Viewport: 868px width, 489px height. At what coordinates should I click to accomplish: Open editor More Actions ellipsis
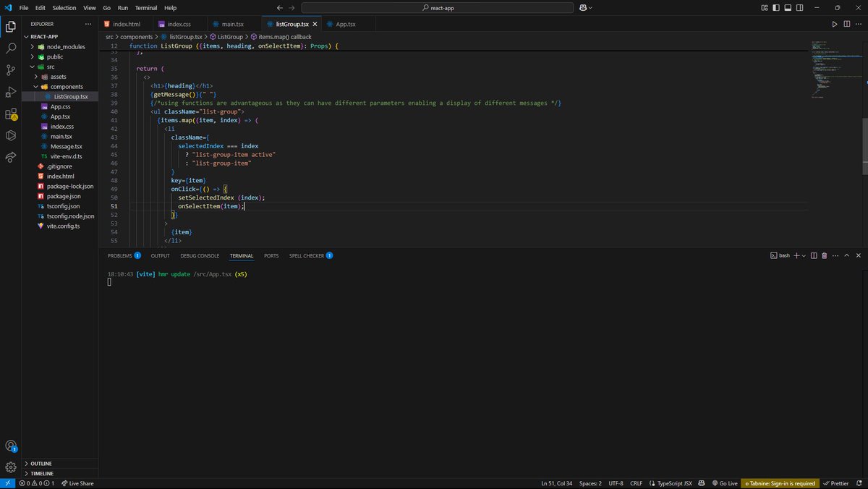[x=857, y=24]
